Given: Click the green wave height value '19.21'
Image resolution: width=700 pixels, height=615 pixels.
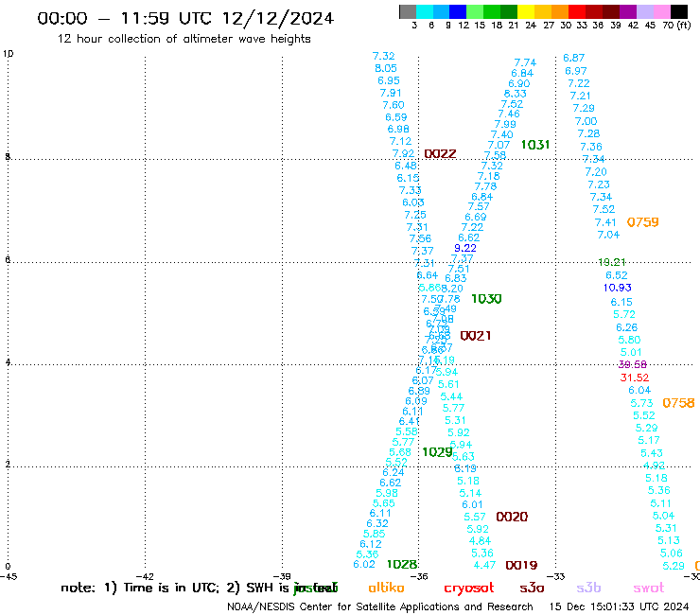Looking at the screenshot, I should (612, 262).
